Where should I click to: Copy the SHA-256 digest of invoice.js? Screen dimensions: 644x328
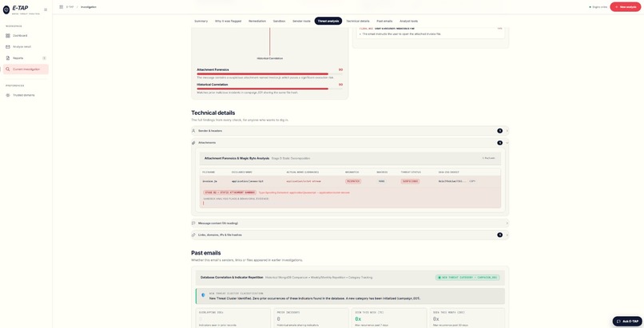pos(472,181)
